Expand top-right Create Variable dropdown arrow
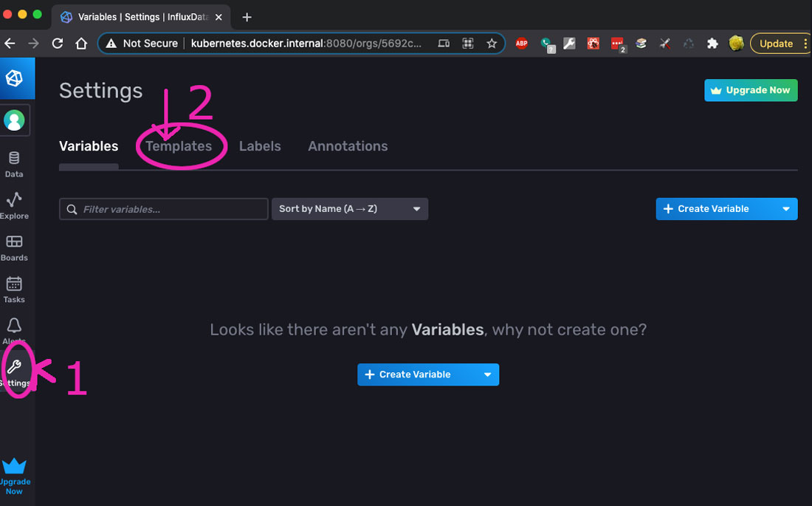 (x=786, y=209)
